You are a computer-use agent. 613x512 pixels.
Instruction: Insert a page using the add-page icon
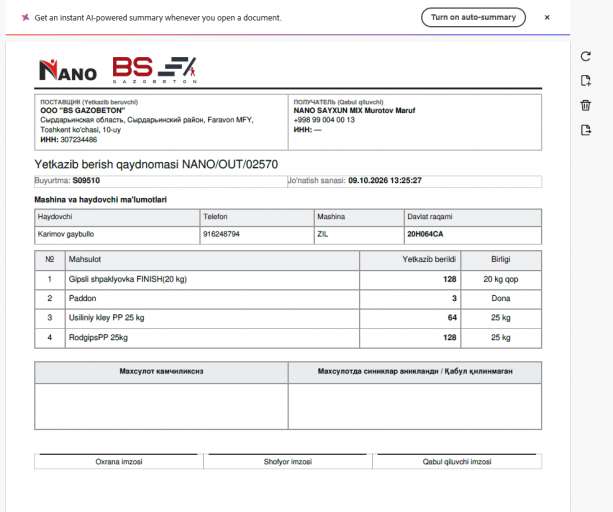(585, 81)
